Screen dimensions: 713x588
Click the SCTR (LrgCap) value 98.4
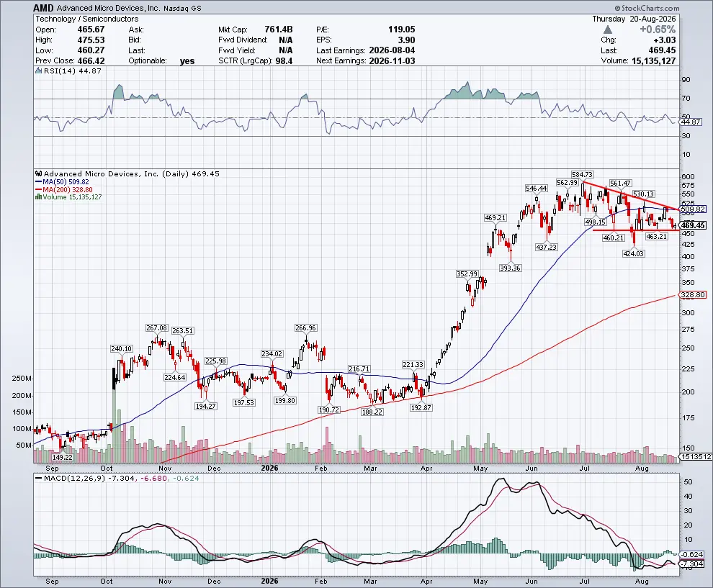coord(284,60)
